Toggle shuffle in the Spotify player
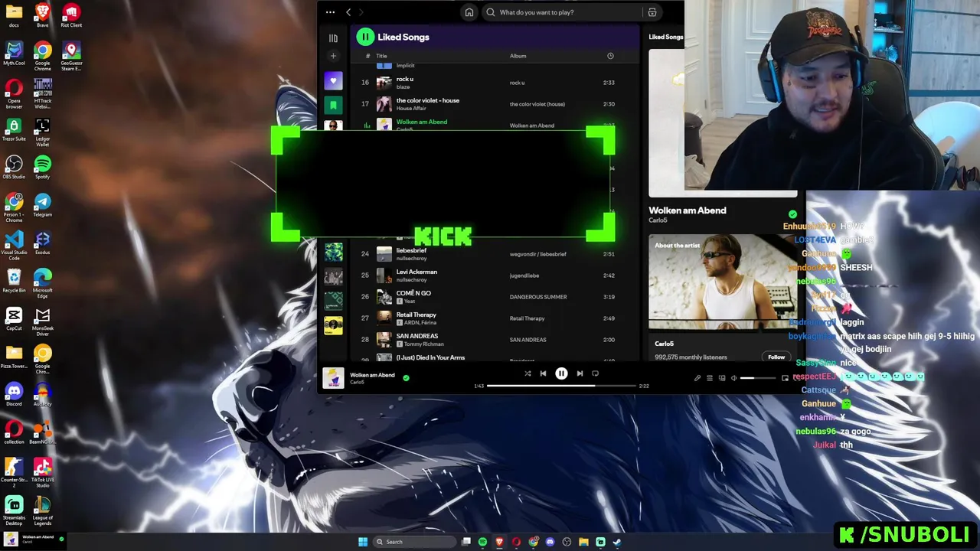The width and height of the screenshot is (980, 551). [x=528, y=373]
